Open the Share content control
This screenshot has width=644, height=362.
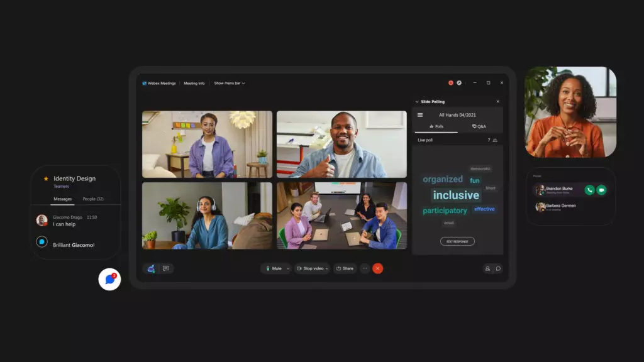[346, 268]
